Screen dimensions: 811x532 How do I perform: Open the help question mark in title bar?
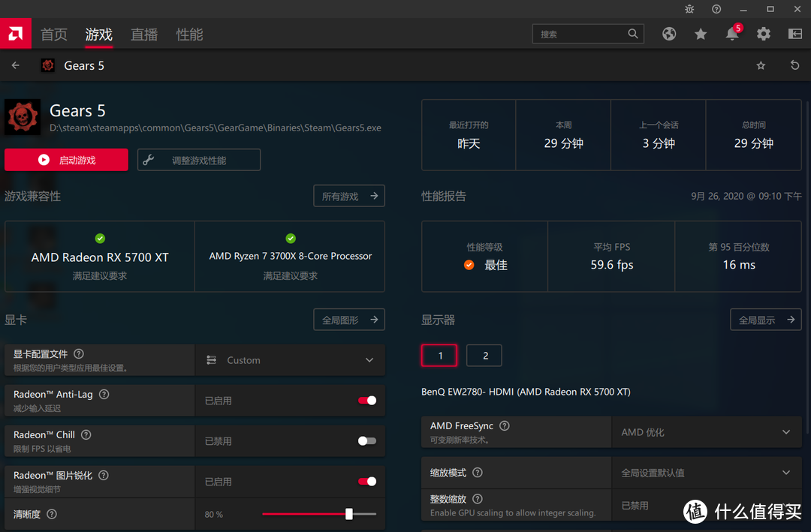click(x=716, y=9)
